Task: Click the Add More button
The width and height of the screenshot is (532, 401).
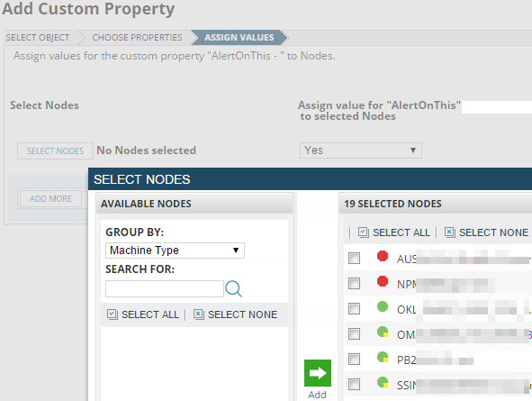Action: (50, 198)
